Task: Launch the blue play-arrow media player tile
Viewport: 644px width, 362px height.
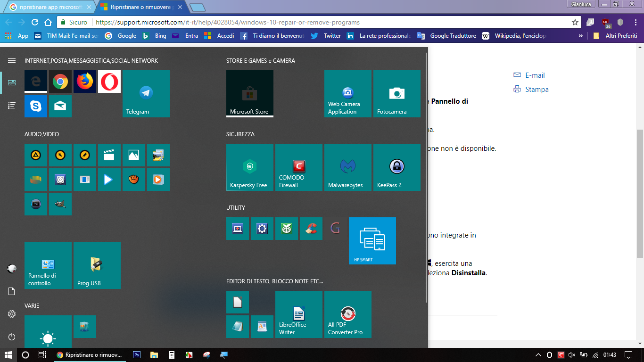Action: tap(109, 180)
